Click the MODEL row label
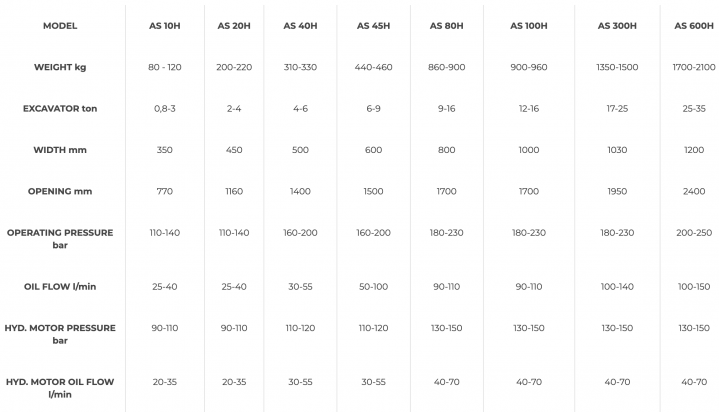Image resolution: width=719 pixels, height=412 pixels. (60, 25)
